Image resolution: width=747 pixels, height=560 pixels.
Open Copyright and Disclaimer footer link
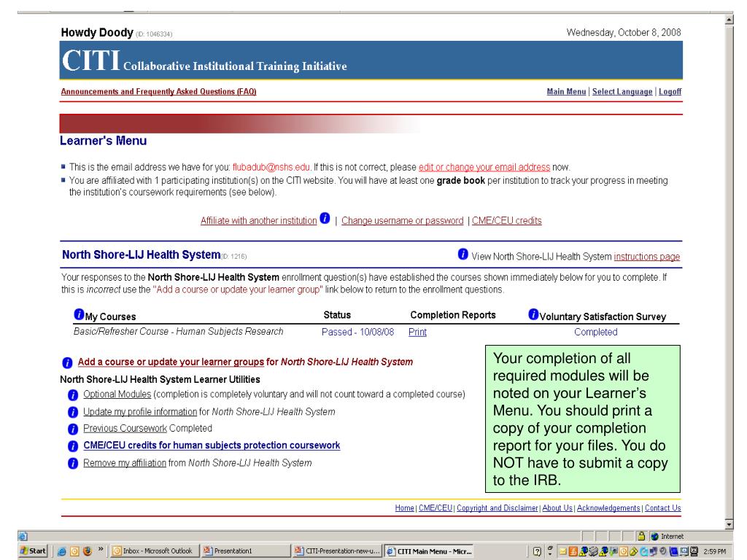pos(498,508)
